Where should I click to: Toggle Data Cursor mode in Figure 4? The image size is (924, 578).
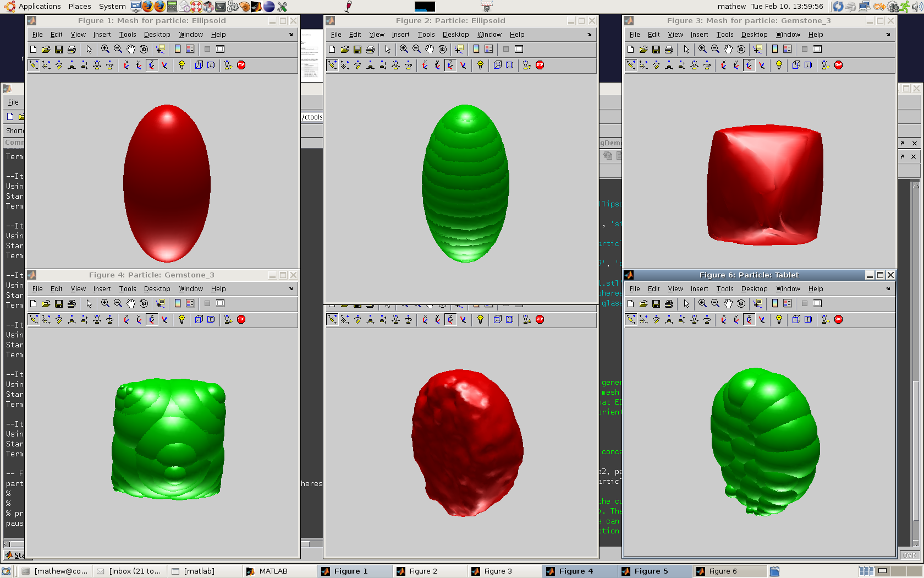[160, 303]
